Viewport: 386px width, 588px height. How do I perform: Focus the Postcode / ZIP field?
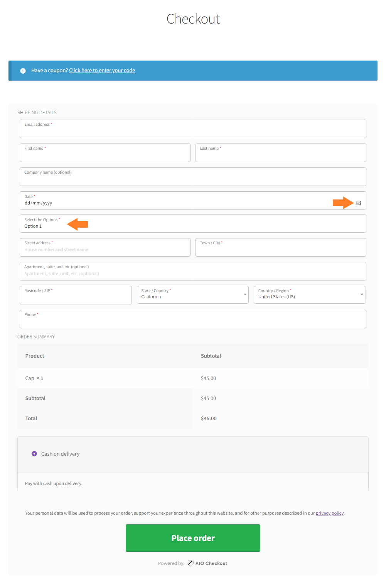(76, 295)
